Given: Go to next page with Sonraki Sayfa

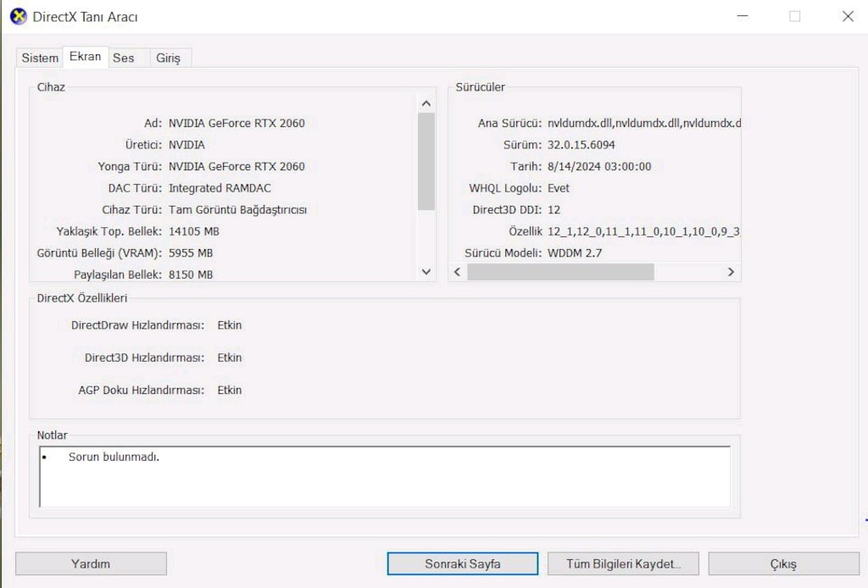Looking at the screenshot, I should 463,563.
